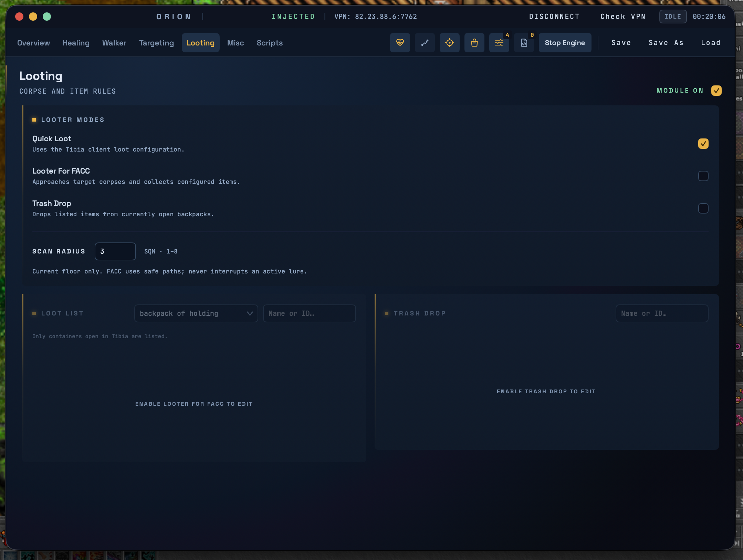This screenshot has width=743, height=560.
Task: Click the Trash Drop Name or ID field
Action: pos(662,313)
